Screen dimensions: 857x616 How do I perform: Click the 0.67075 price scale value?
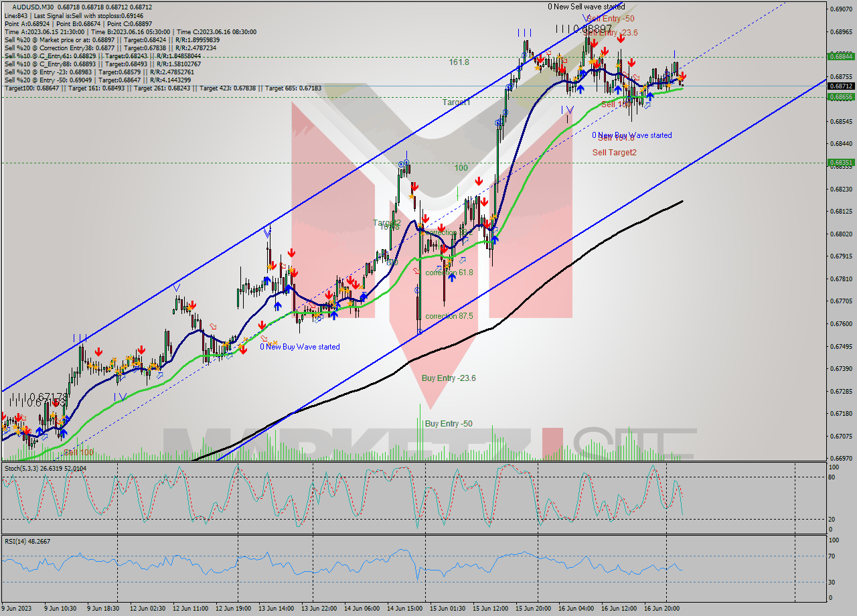[x=841, y=437]
